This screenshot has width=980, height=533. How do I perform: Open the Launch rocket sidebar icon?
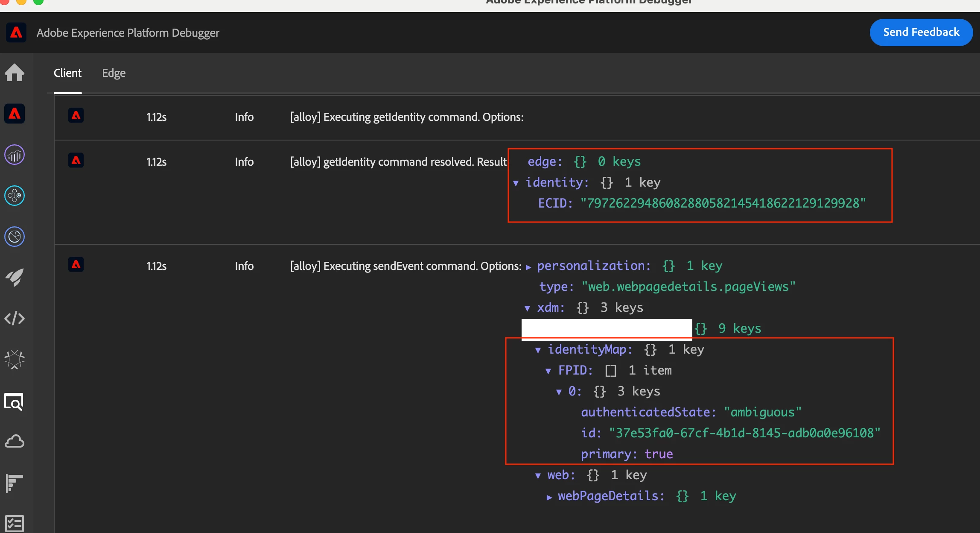15,278
